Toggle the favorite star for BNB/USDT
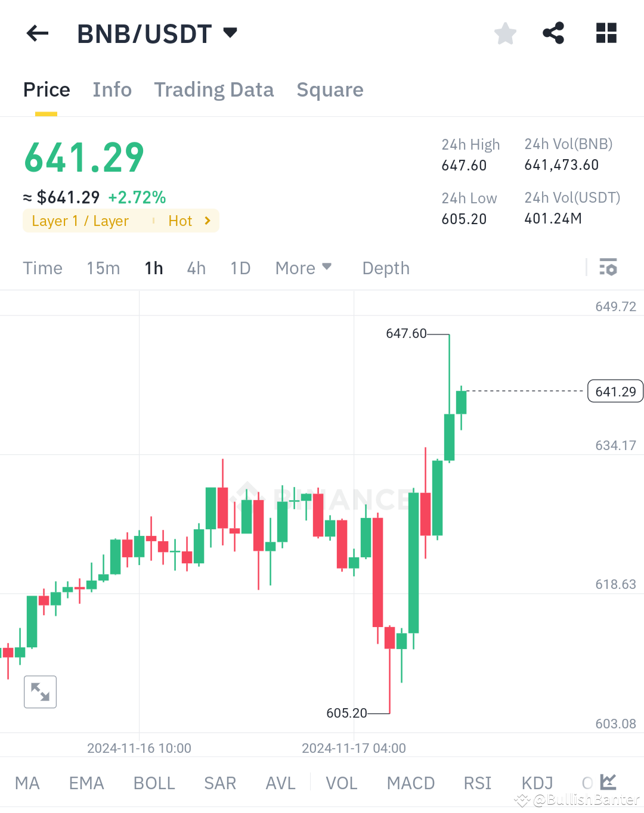 pos(505,33)
